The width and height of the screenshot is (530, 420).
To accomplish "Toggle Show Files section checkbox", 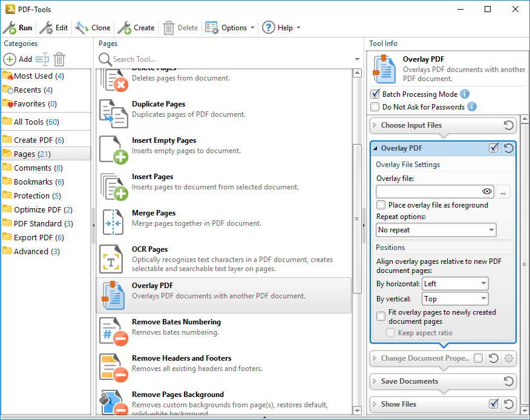I will [x=494, y=404].
